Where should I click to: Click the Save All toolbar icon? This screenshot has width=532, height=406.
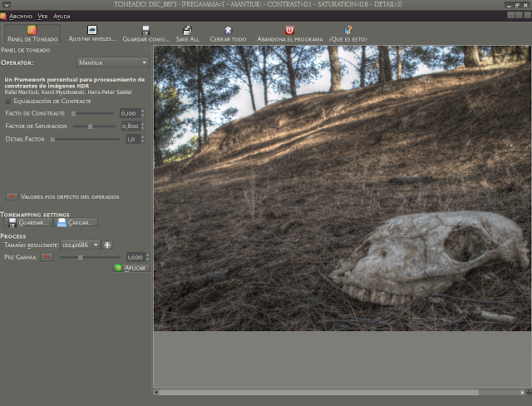[x=188, y=30]
